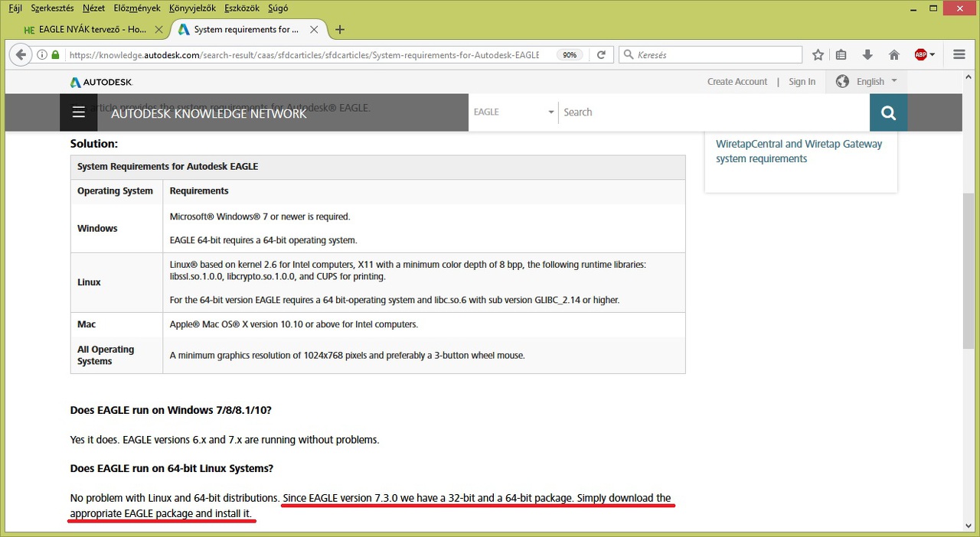Image resolution: width=980 pixels, height=537 pixels.
Task: Click the vertical scrollbar thumb
Action: (969, 271)
